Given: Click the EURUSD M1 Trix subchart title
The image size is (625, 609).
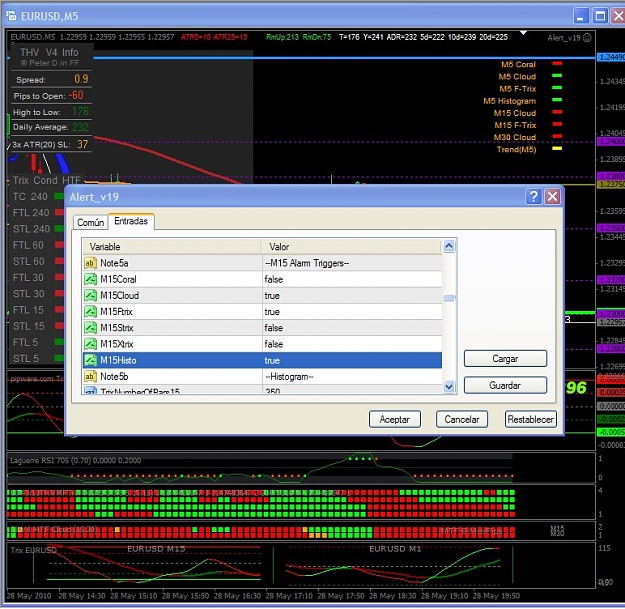Looking at the screenshot, I should click(395, 549).
